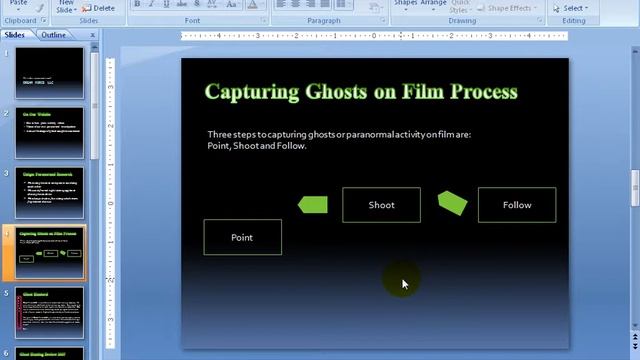Justify the paragraph text

point(325,4)
